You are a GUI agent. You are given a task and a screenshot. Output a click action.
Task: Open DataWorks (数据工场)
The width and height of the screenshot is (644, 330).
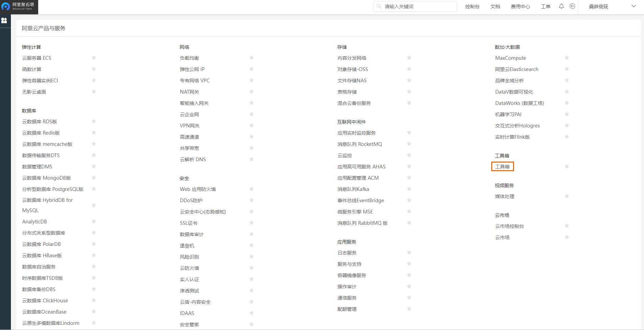(x=519, y=103)
